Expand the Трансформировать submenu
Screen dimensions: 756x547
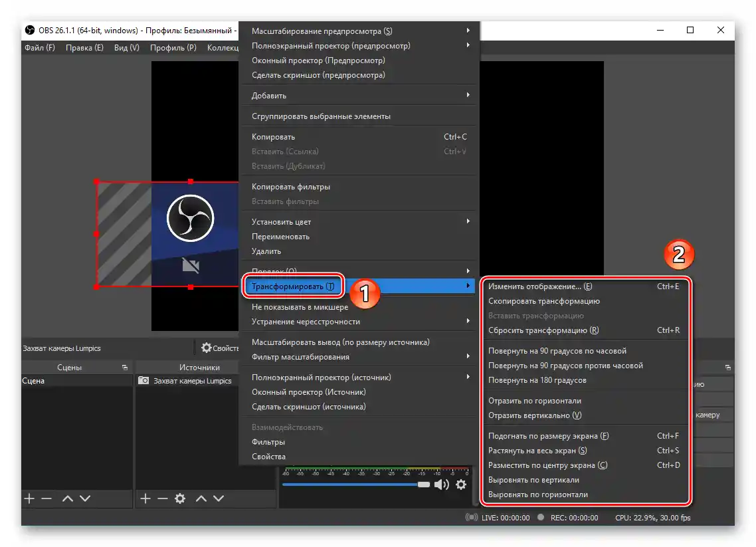coord(359,286)
